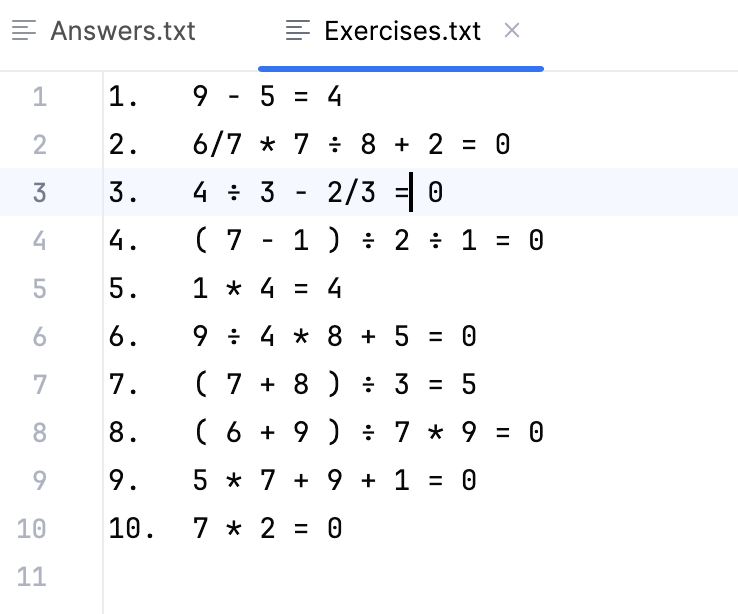
Task: Click exercise 10 "7 * 2 = 0"
Action: pos(267,528)
